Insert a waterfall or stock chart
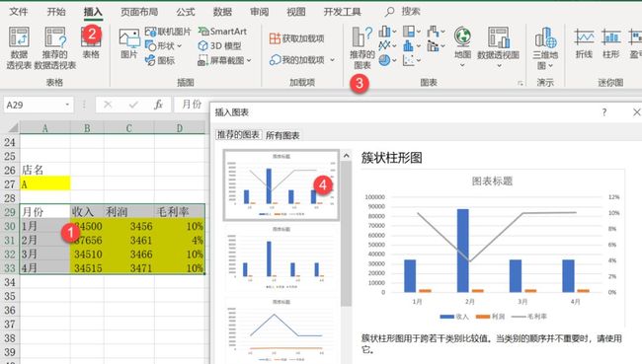The height and width of the screenshot is (364, 642). click(x=433, y=32)
